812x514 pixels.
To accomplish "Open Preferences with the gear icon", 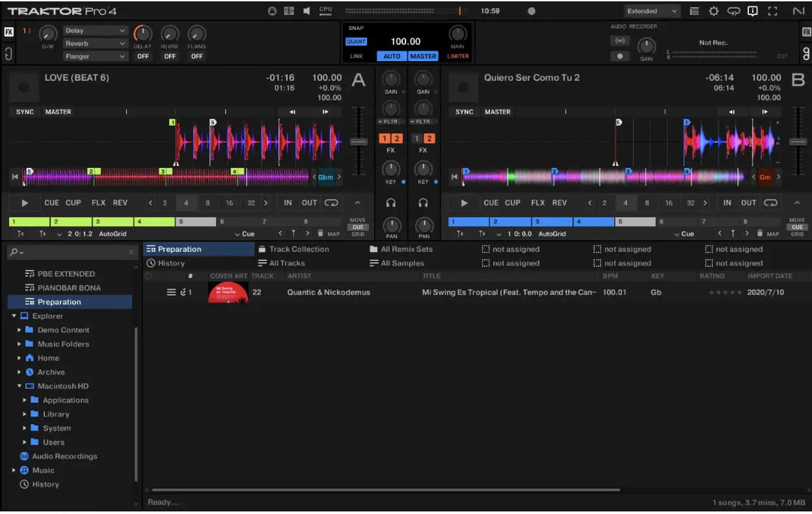I will (x=714, y=11).
